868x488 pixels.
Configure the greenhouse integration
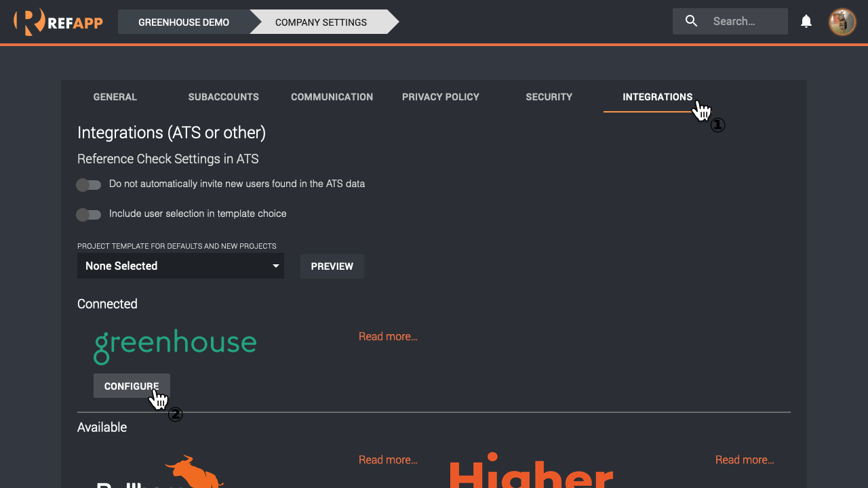coord(132,386)
